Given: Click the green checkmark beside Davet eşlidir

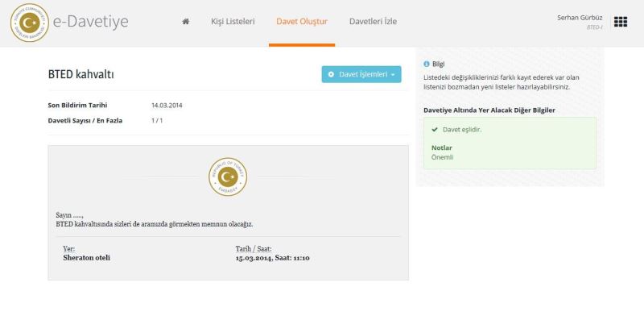Looking at the screenshot, I should (435, 130).
